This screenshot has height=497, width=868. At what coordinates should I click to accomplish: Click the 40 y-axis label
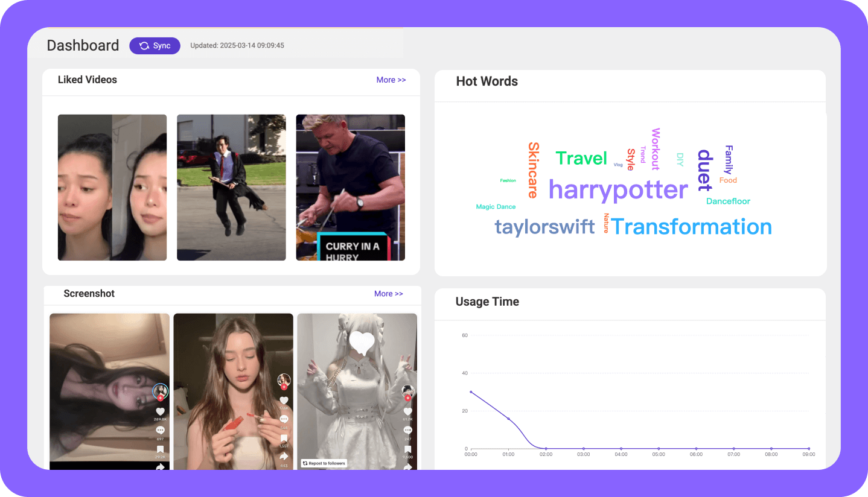tap(465, 373)
